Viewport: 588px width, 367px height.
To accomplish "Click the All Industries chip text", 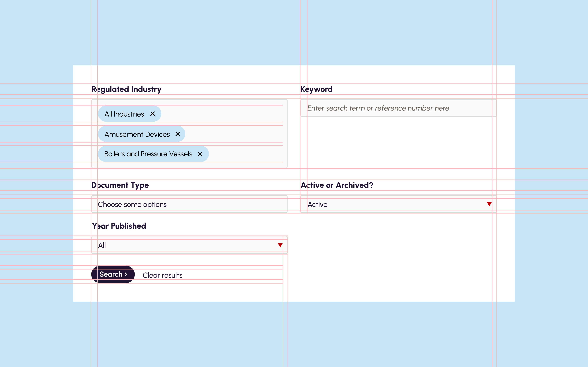I will click(x=124, y=114).
